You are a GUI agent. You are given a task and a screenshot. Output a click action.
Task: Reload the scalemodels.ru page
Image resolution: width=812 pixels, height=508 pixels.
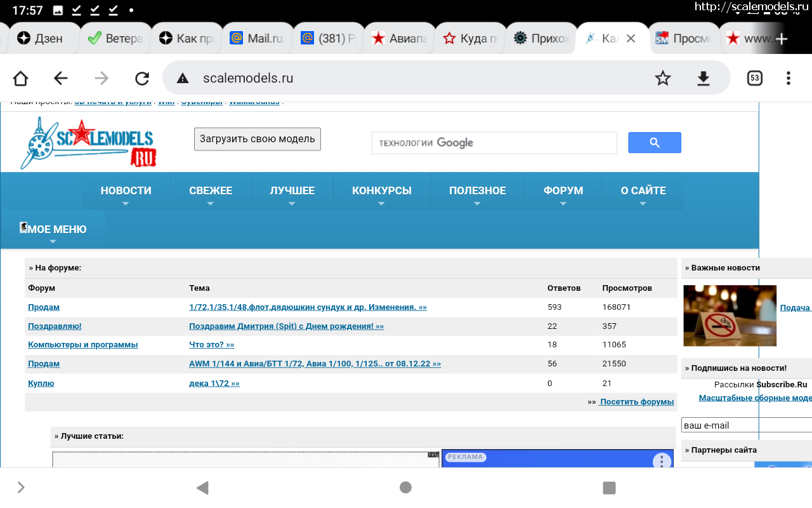142,78
